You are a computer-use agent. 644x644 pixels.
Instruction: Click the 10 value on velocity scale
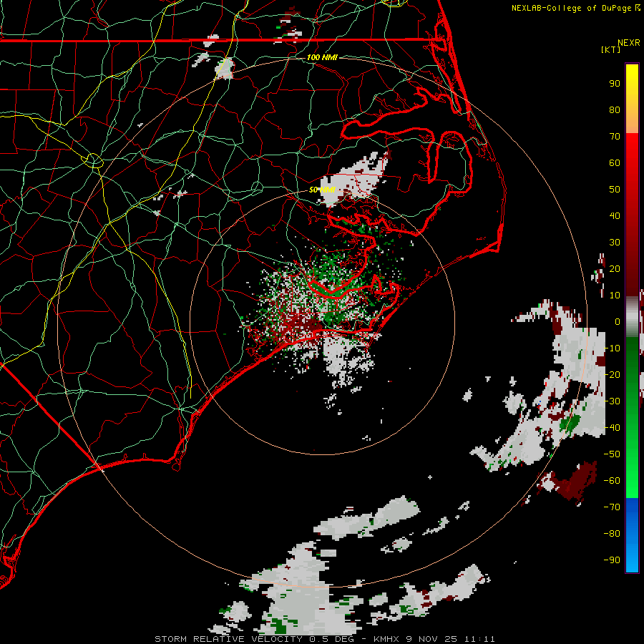615,296
